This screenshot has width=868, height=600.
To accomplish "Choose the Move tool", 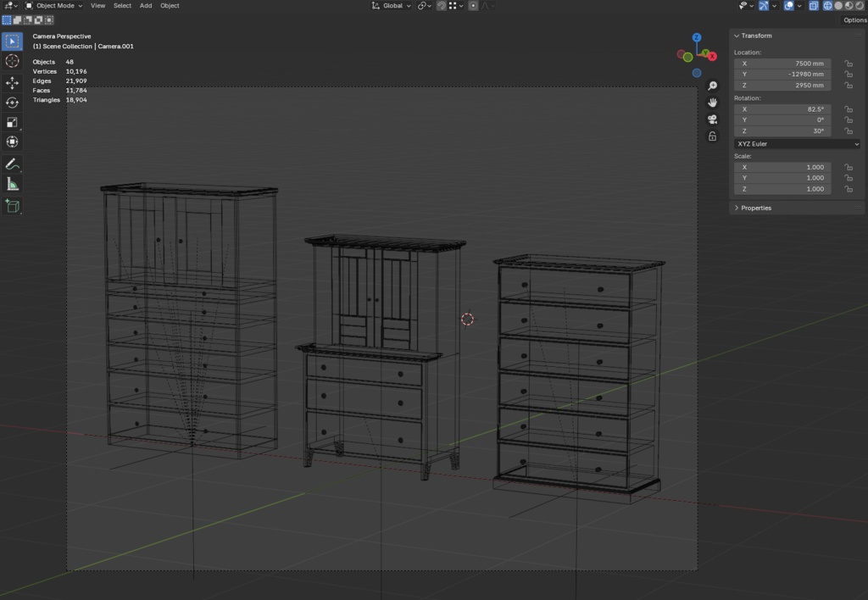I will coord(12,83).
